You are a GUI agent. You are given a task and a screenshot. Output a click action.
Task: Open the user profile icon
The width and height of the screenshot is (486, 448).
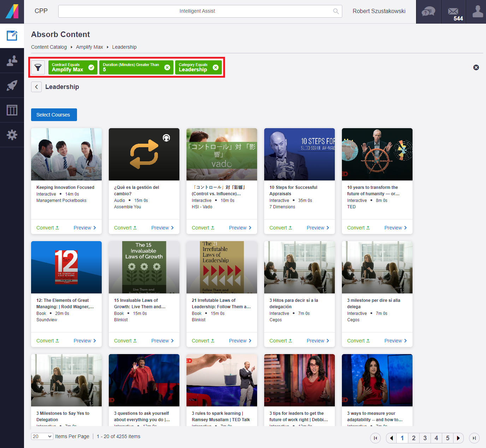(x=478, y=12)
